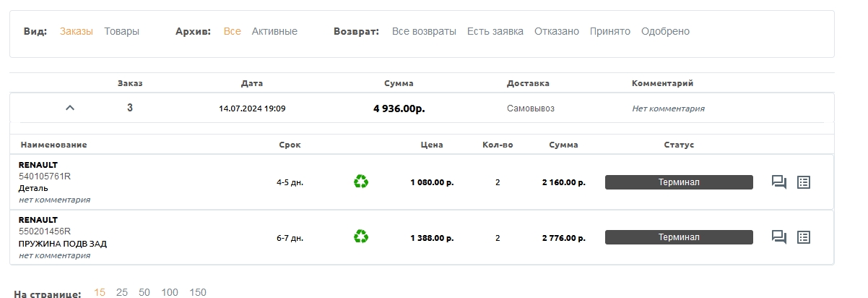Filter returns by Принято
The width and height of the screenshot is (868, 298).
tap(610, 31)
